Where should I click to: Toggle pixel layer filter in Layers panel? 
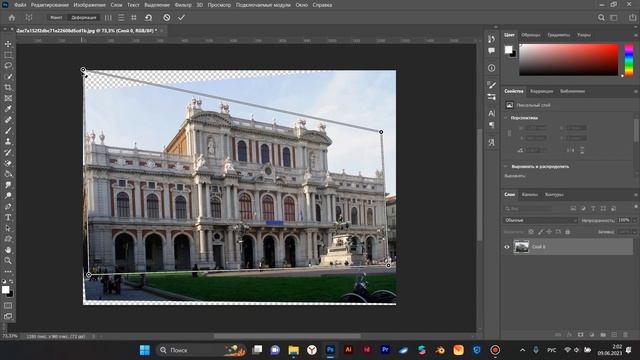(573, 209)
